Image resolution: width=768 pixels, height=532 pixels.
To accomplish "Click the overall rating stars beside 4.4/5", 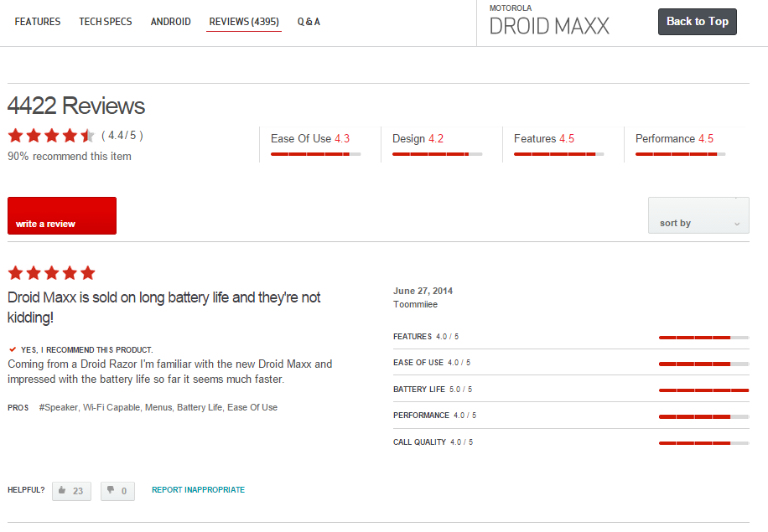I will [x=51, y=136].
